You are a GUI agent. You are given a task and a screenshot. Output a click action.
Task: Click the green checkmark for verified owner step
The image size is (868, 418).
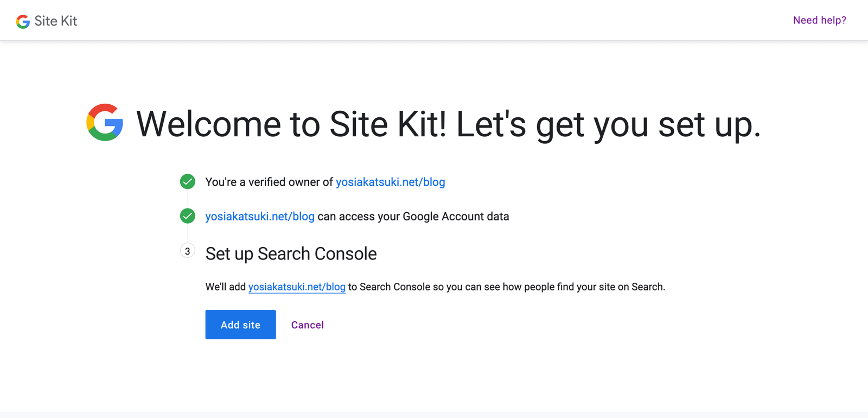[188, 182]
